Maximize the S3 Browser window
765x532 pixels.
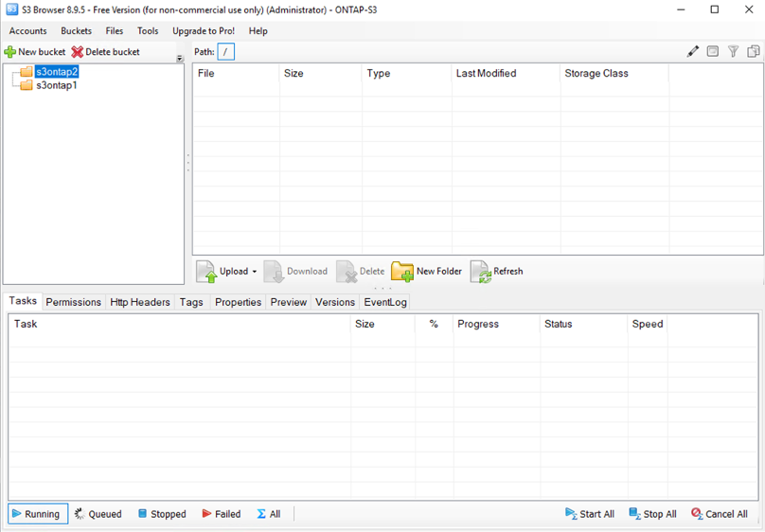click(714, 9)
